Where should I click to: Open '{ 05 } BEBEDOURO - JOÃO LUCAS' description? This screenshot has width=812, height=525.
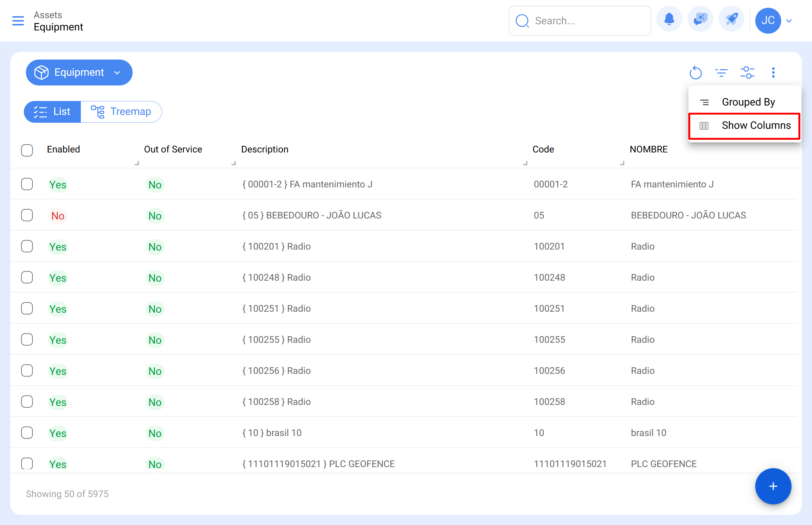[312, 215]
